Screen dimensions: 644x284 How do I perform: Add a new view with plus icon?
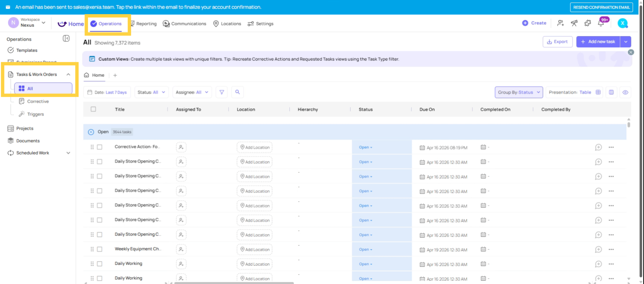tap(115, 75)
